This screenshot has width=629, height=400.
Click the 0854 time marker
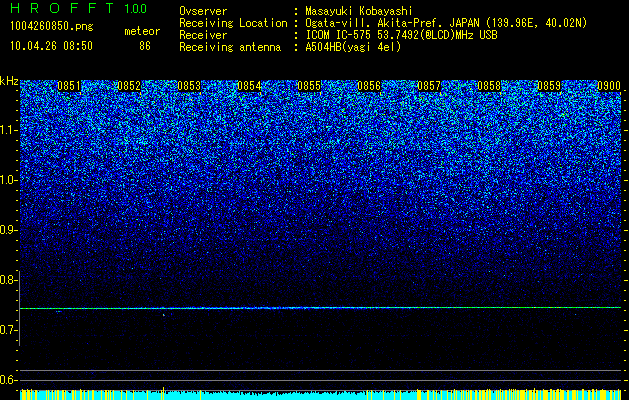[x=249, y=86]
